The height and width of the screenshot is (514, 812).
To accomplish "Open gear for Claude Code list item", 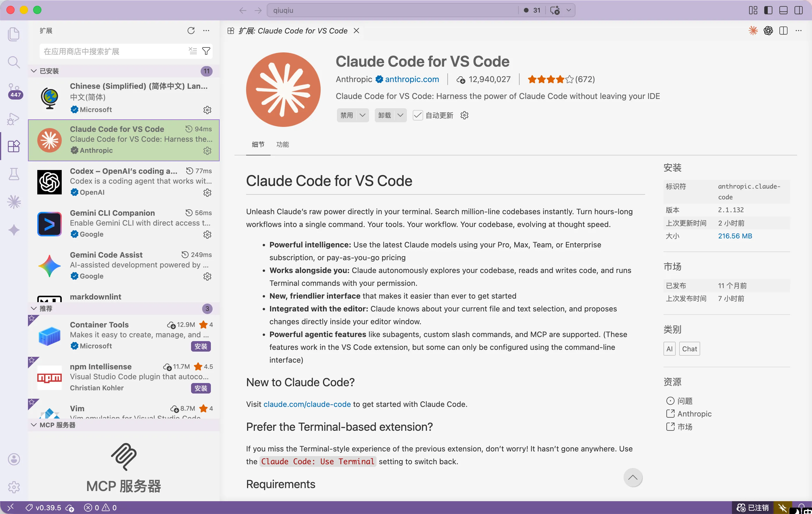I will coord(207,151).
